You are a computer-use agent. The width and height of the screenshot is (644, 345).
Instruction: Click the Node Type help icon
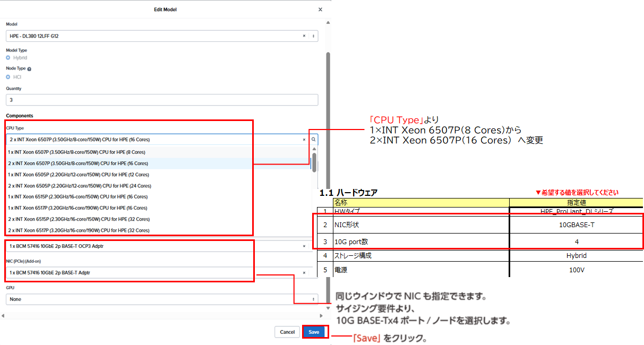click(29, 69)
